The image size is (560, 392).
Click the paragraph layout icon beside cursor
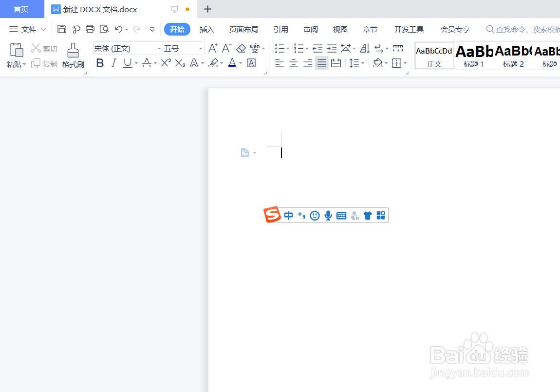pyautogui.click(x=244, y=152)
